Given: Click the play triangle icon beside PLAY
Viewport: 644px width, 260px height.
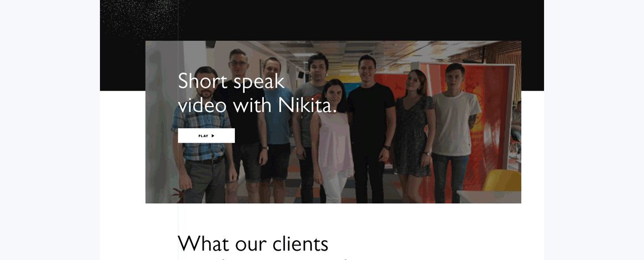Looking at the screenshot, I should pyautogui.click(x=213, y=136).
